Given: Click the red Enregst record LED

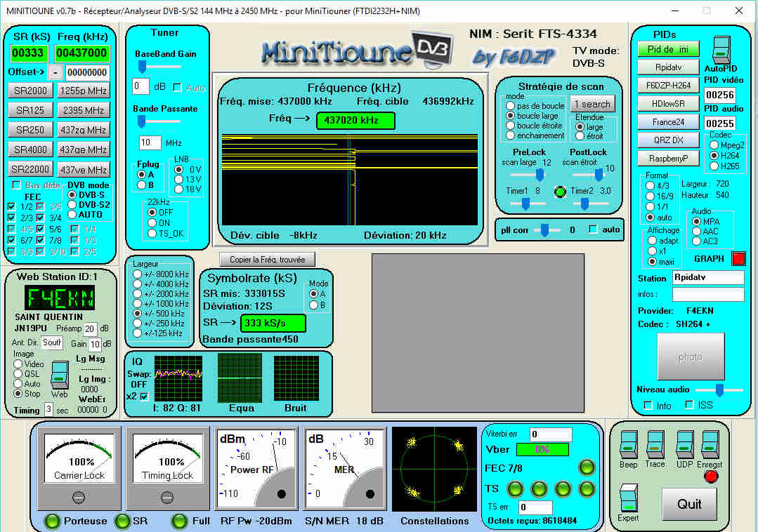Looking at the screenshot, I should click(x=711, y=477).
